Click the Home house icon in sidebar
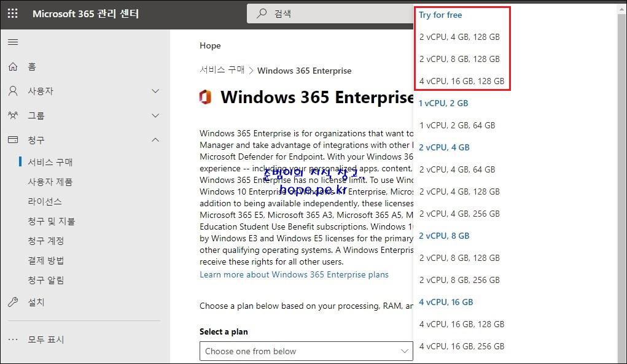The width and height of the screenshot is (627, 364). click(x=13, y=67)
